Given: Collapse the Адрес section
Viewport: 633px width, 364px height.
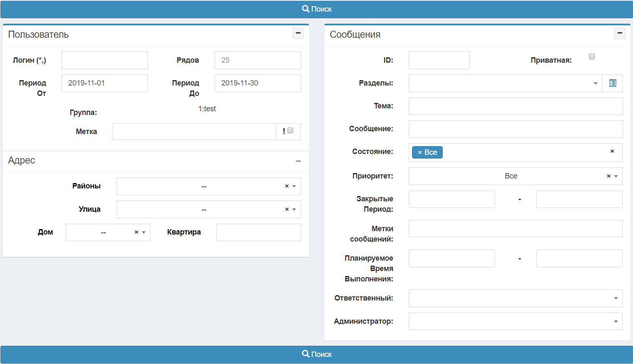Looking at the screenshot, I should (298, 161).
